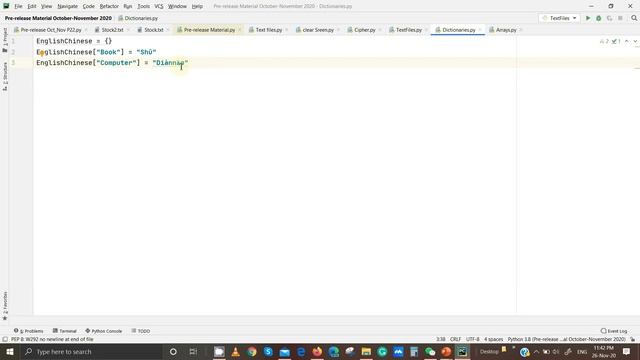Screen dimensions: 640x360
Task: Switch to Pre-release Oct_Nov P22.py tab
Action: pos(51,30)
